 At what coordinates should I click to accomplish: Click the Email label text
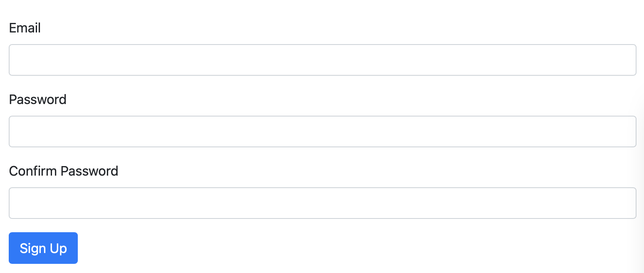(x=25, y=28)
